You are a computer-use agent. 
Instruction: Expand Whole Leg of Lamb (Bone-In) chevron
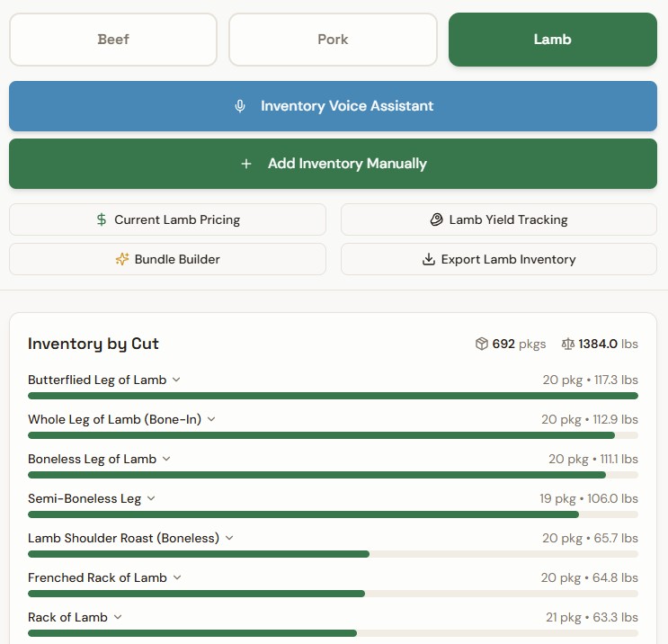[x=211, y=419]
